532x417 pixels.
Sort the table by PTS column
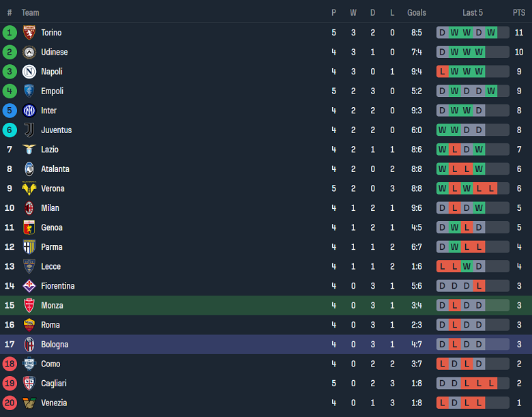[x=519, y=12]
